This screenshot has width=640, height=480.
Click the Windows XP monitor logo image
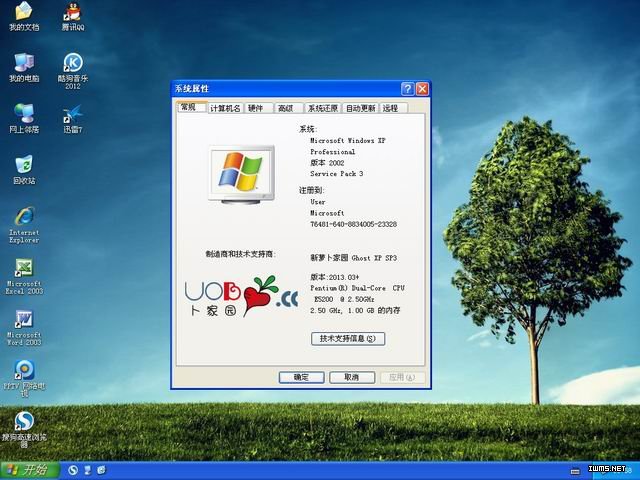(x=241, y=174)
